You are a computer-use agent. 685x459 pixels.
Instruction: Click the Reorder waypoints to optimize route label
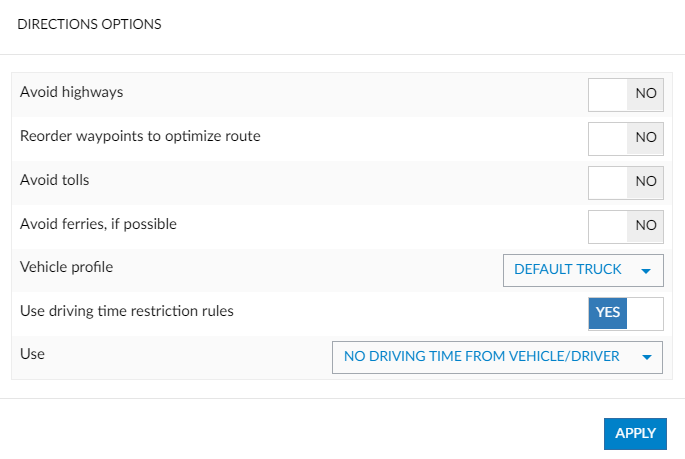140,136
